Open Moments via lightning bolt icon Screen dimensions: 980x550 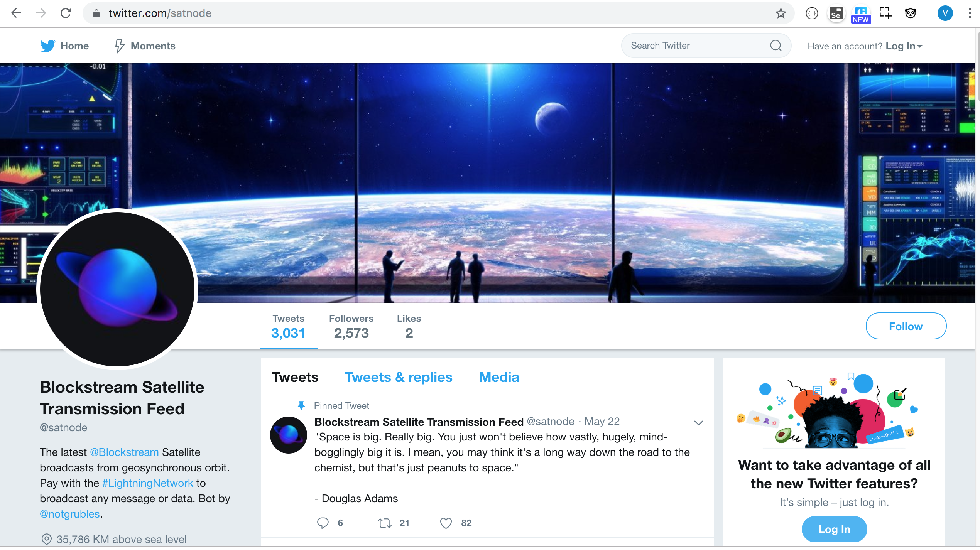[x=120, y=46]
